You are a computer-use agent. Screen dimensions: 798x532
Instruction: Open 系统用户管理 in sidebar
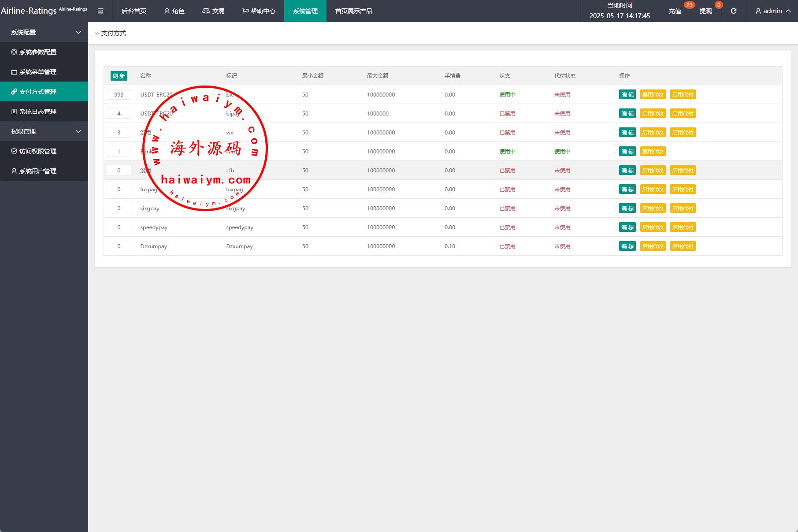point(38,171)
